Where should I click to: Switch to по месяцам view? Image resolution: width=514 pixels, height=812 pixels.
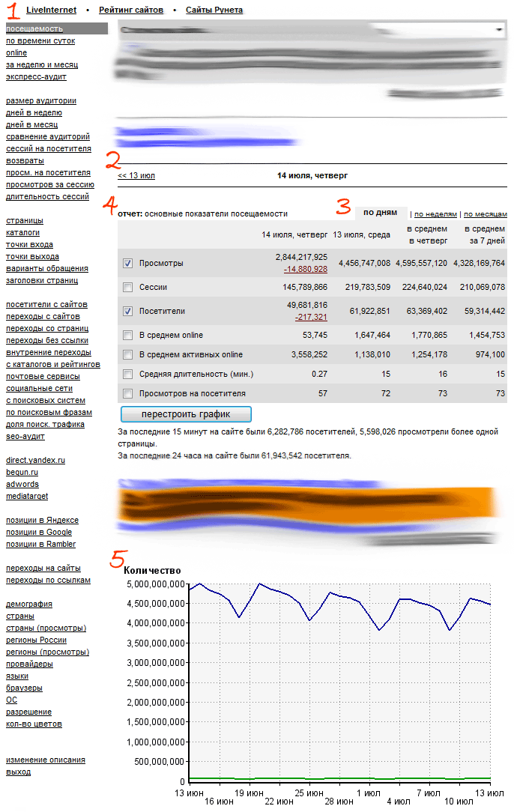[x=486, y=214]
